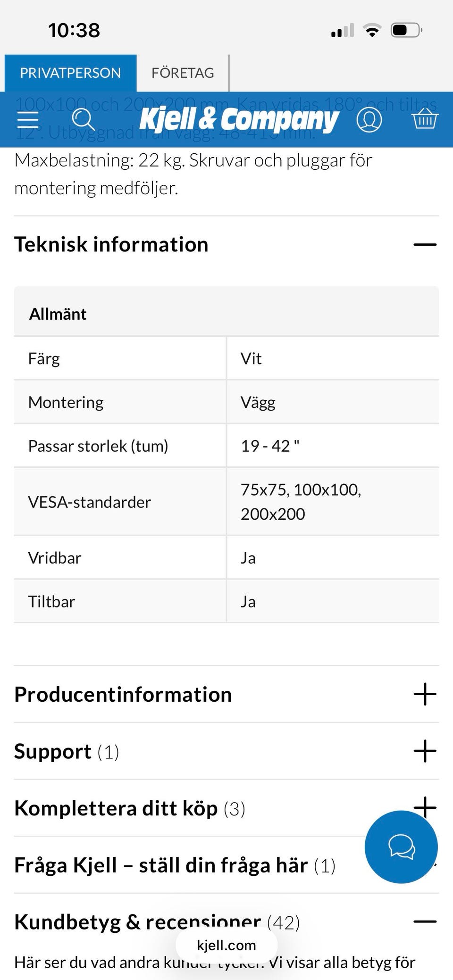Viewport: 453px width, 980px height.
Task: Select the VESA-standarder row label
Action: click(x=90, y=502)
